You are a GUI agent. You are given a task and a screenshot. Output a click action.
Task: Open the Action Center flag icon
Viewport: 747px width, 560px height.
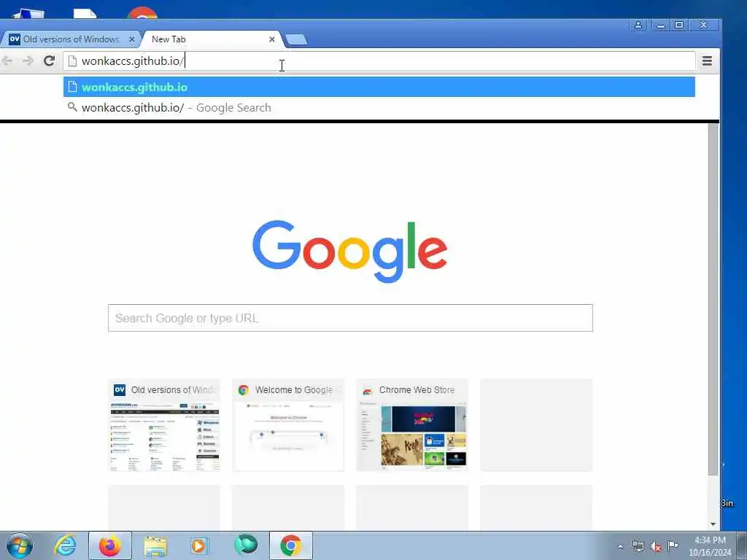[673, 545]
